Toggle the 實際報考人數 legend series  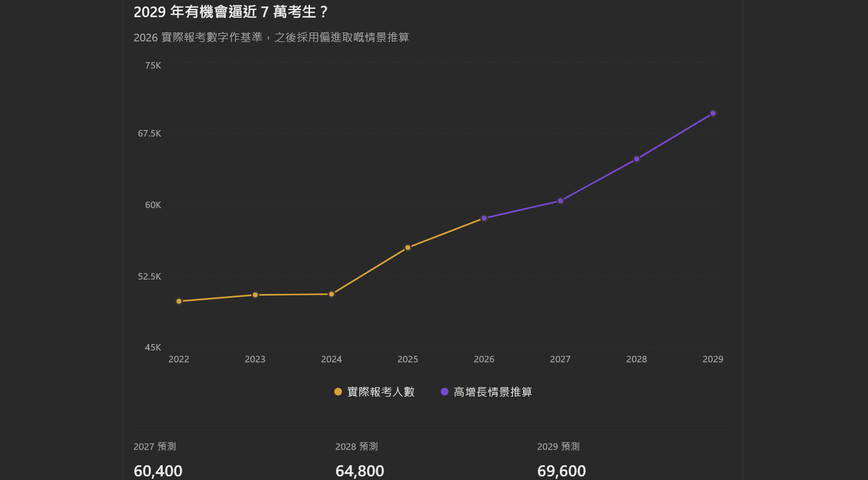375,392
